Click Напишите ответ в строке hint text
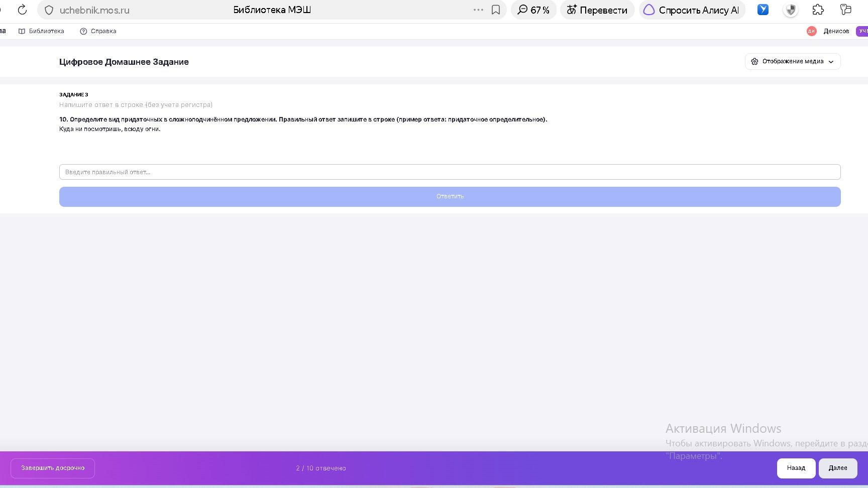868x488 pixels. [x=136, y=105]
